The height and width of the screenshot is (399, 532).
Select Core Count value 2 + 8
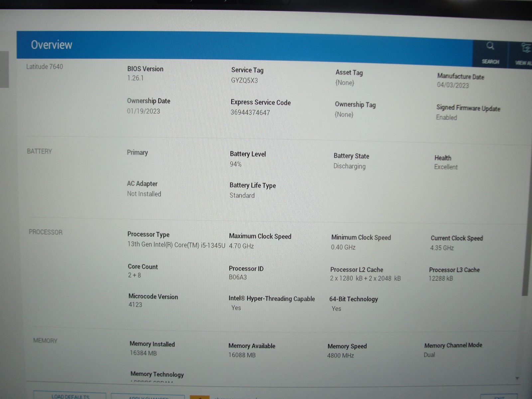click(134, 275)
